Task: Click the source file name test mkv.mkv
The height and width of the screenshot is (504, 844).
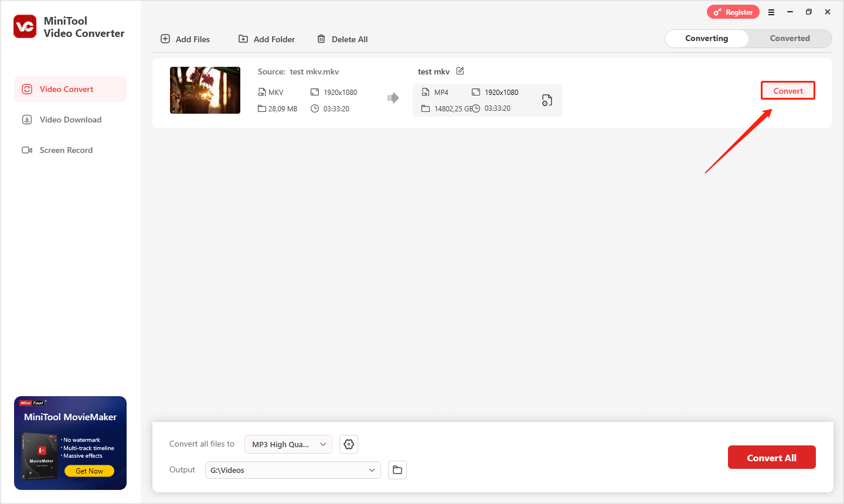Action: point(314,71)
